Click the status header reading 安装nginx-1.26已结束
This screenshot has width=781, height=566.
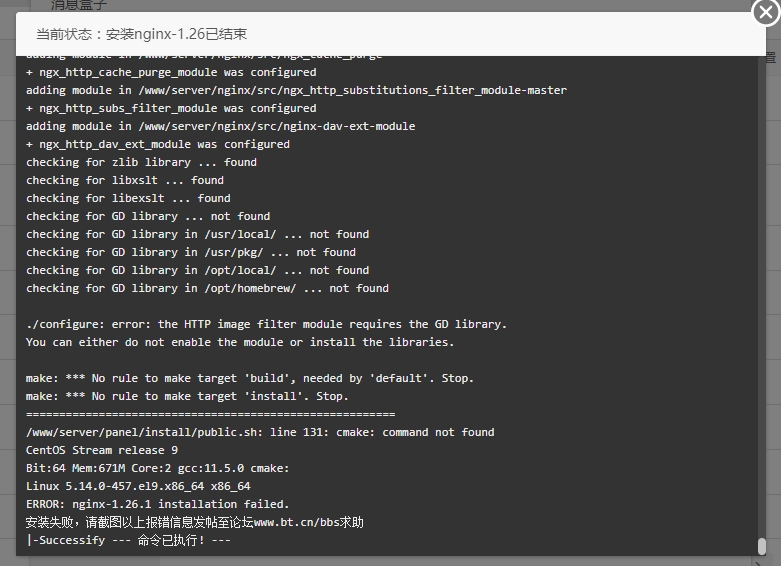tap(141, 34)
